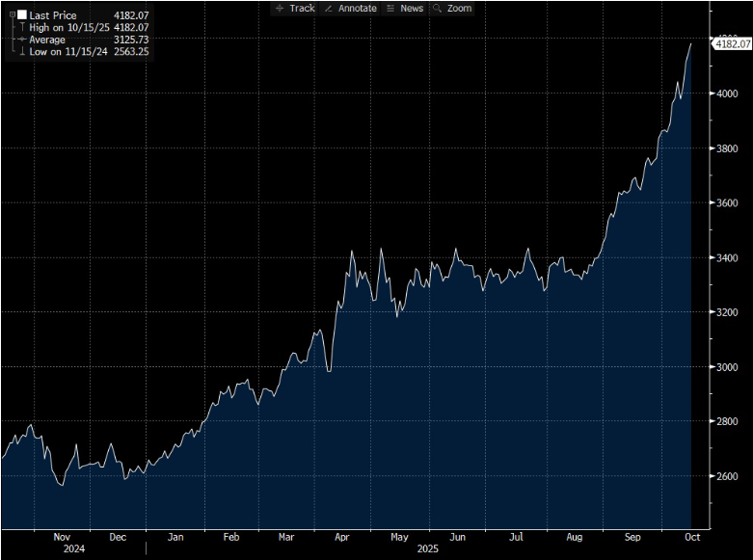Click the Average line icon in legend
Screen dimensions: 753x560
point(21,40)
